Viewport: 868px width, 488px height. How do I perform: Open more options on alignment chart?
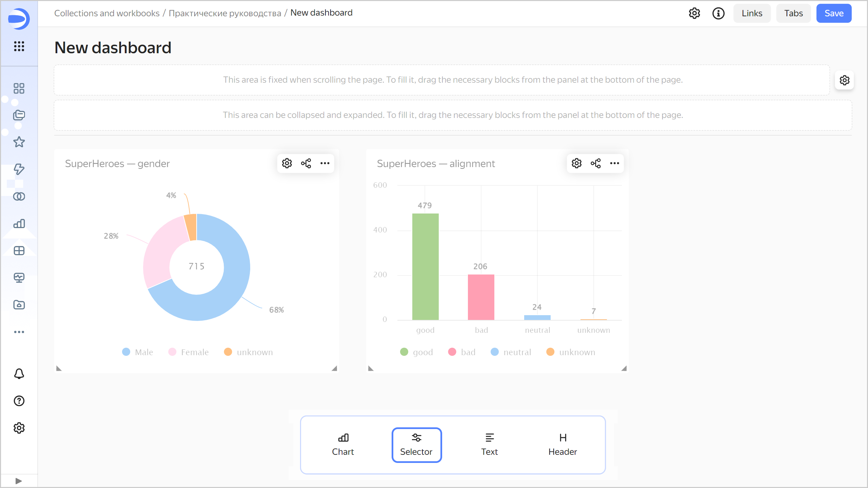614,163
